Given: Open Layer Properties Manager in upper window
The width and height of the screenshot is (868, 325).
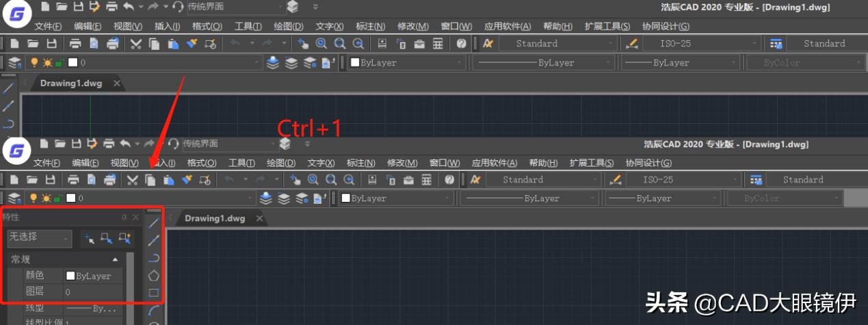Looking at the screenshot, I should pos(14,62).
